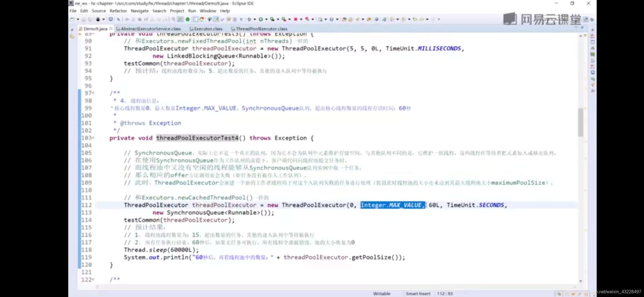Click the Open Task folder icon
The image size is (644, 297).
click(x=350, y=19)
